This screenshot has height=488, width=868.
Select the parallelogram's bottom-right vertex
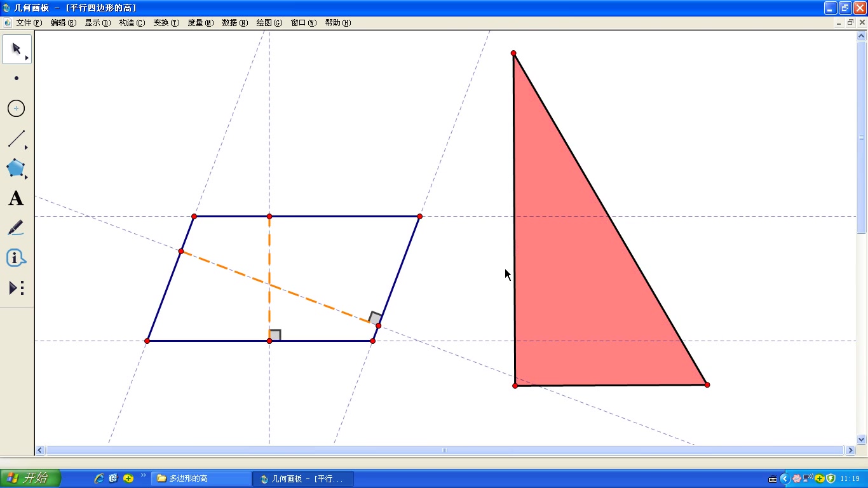coord(372,341)
